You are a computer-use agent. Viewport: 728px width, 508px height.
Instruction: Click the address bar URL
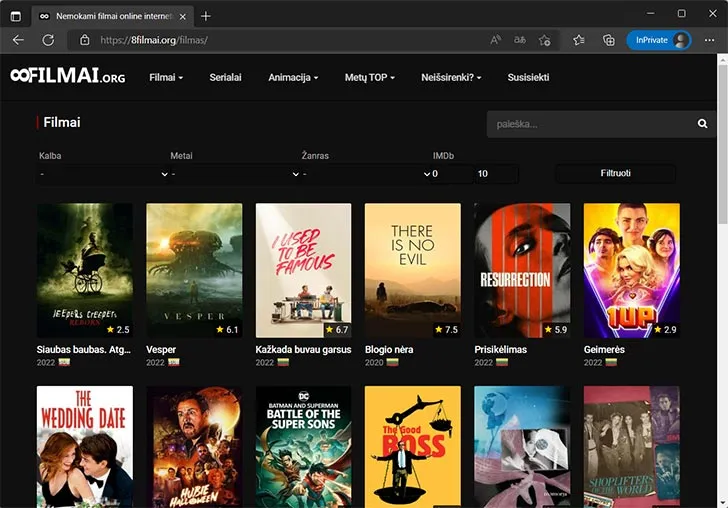pos(154,40)
